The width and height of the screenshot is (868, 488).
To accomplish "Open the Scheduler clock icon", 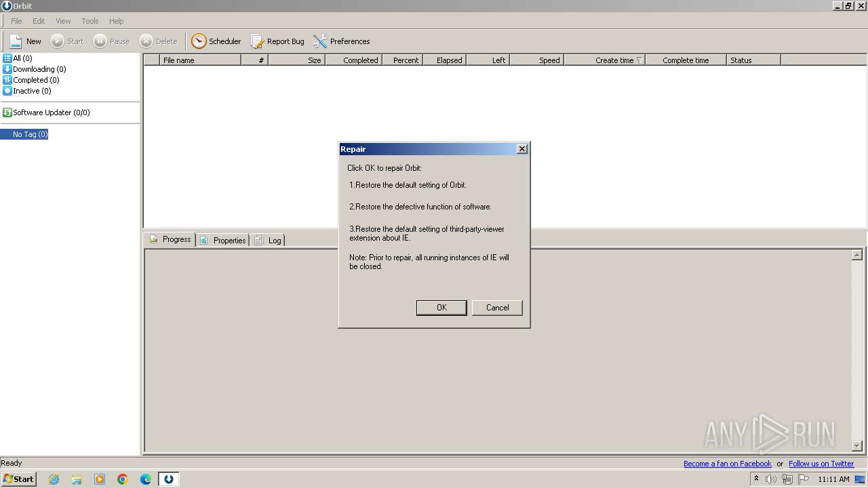I will coord(198,41).
